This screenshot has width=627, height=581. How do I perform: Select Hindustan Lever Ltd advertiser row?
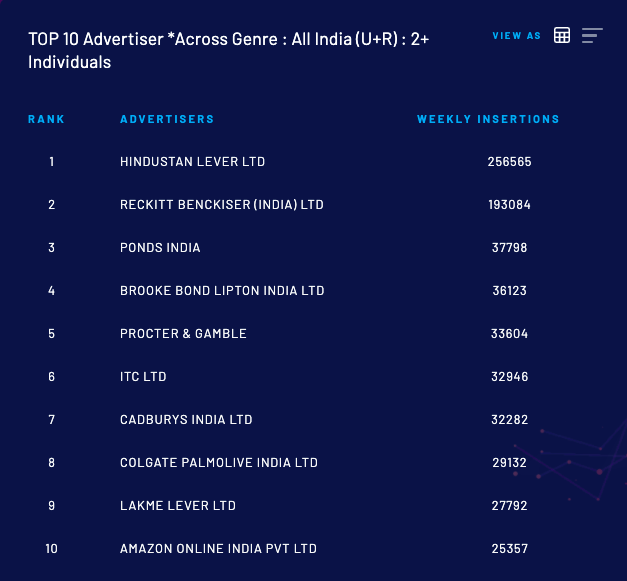coord(192,162)
